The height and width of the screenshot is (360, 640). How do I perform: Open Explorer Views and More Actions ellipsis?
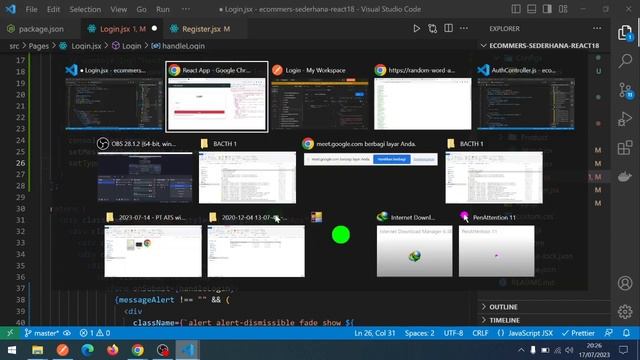coord(597,28)
